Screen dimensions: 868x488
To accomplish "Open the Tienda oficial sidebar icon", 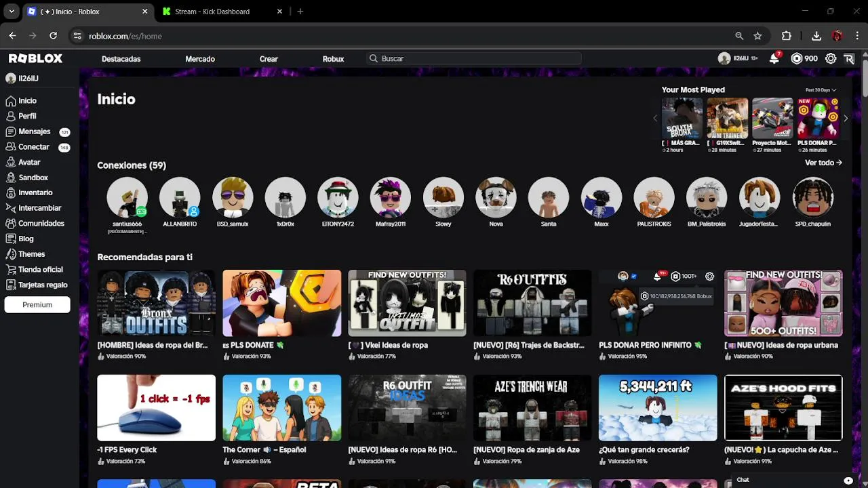I will click(11, 270).
